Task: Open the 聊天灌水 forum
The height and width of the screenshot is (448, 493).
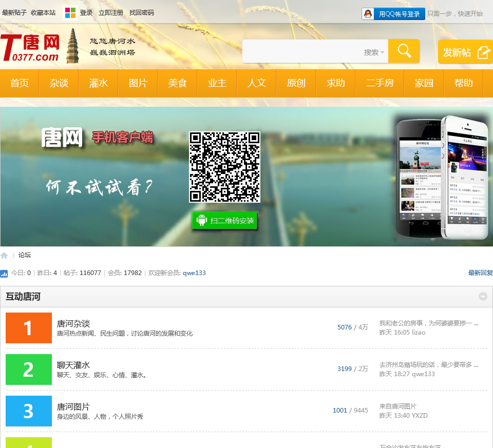Action: click(73, 365)
